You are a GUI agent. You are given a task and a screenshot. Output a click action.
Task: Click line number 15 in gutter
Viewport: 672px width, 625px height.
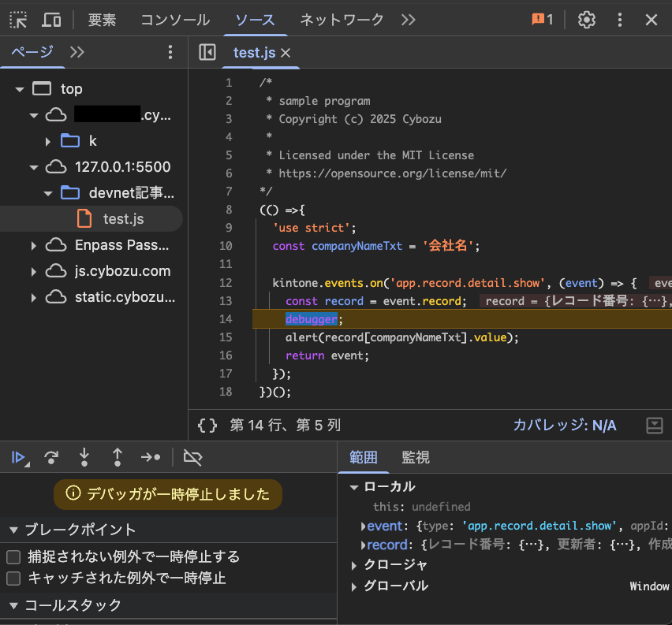click(226, 337)
